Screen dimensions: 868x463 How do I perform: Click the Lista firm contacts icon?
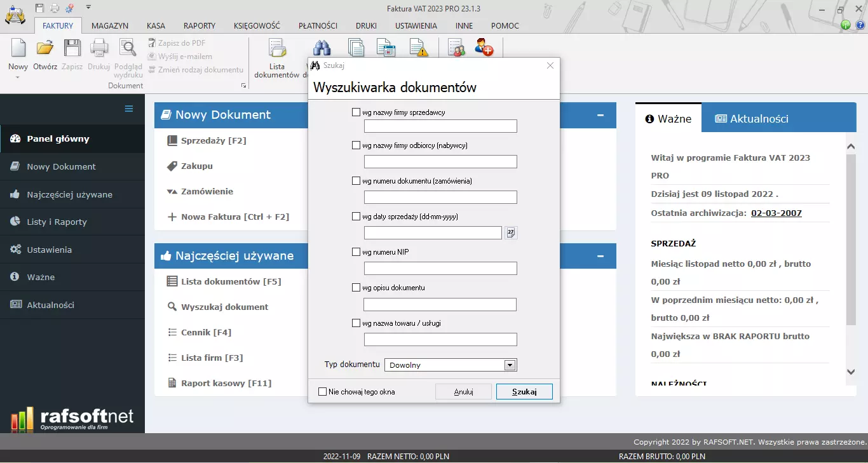click(456, 47)
